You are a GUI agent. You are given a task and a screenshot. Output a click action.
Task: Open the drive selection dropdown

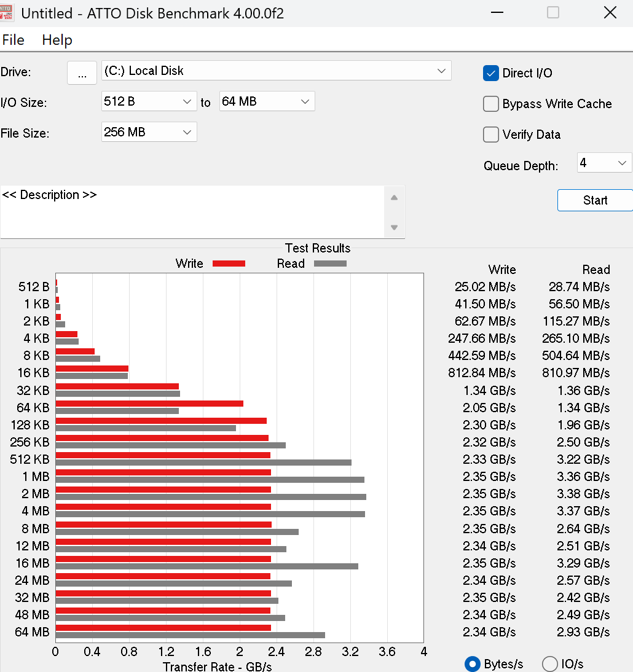tap(277, 71)
